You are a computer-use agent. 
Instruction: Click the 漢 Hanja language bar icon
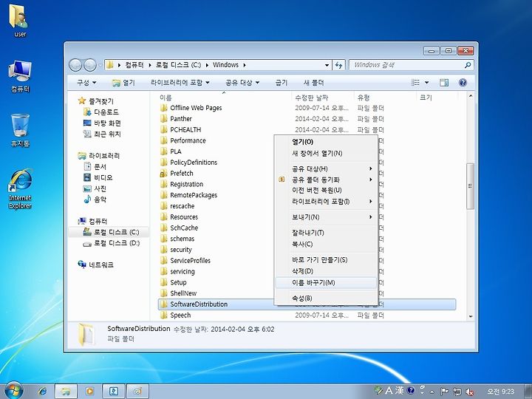pos(399,390)
